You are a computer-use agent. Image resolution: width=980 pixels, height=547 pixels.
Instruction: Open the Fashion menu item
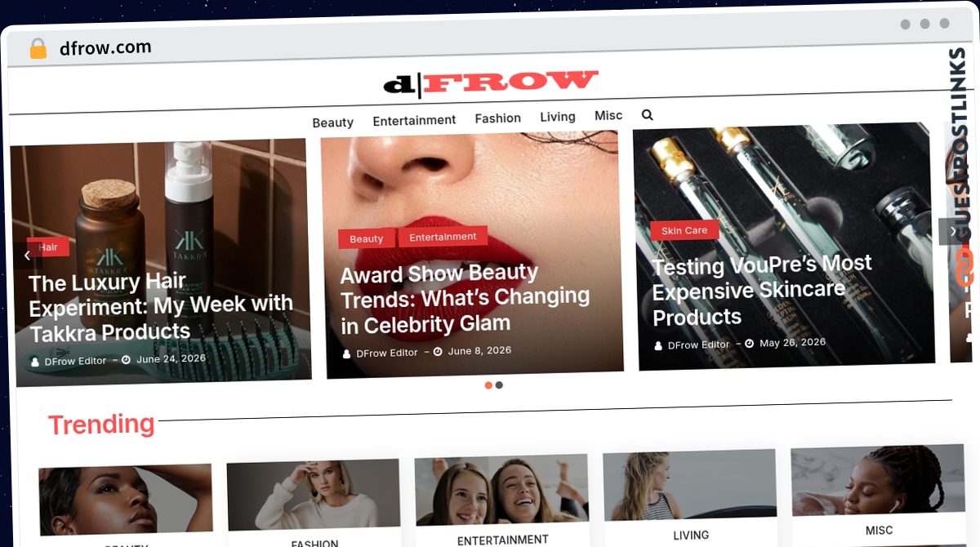pyautogui.click(x=497, y=118)
